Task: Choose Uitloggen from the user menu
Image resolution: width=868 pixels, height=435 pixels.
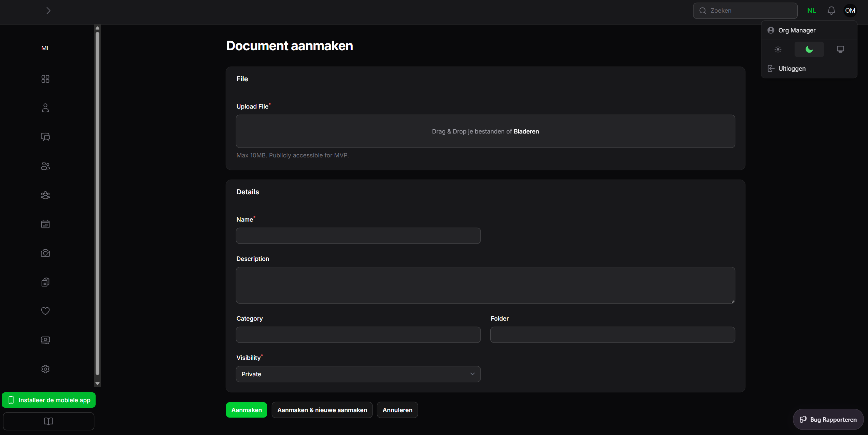Action: tap(792, 69)
